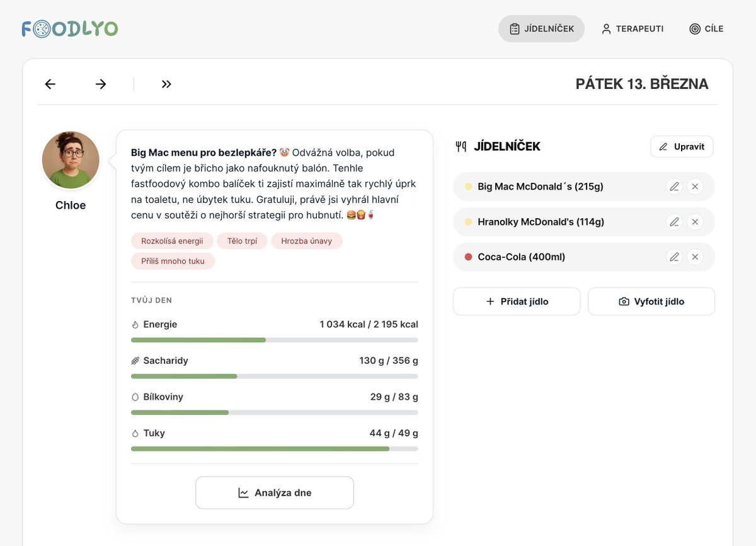Click 'Big Mac menu pro bezlepkáře?' headline
The height and width of the screenshot is (546, 756).
pyautogui.click(x=203, y=153)
